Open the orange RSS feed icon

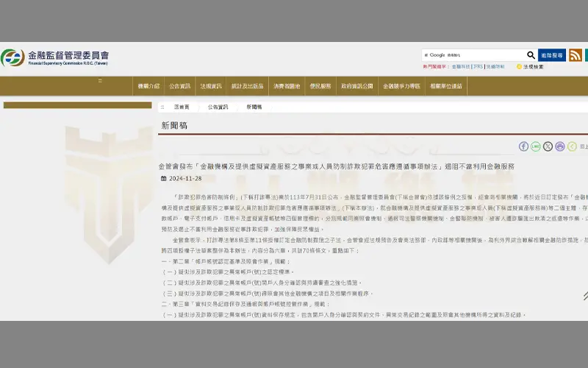[575, 55]
